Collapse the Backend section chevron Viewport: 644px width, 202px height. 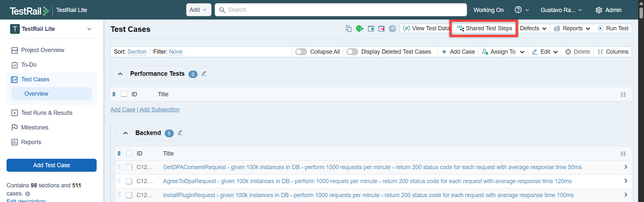pyautogui.click(x=125, y=133)
